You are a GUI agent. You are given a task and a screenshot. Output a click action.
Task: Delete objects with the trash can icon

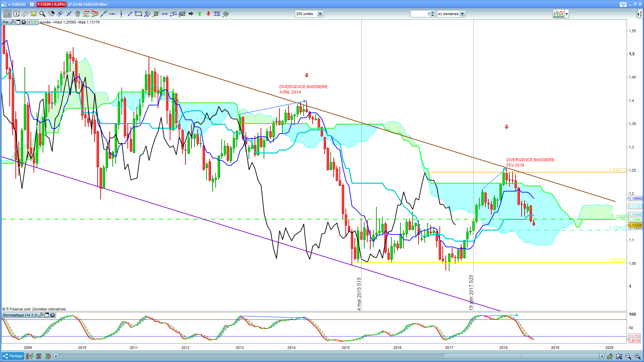click(x=77, y=14)
